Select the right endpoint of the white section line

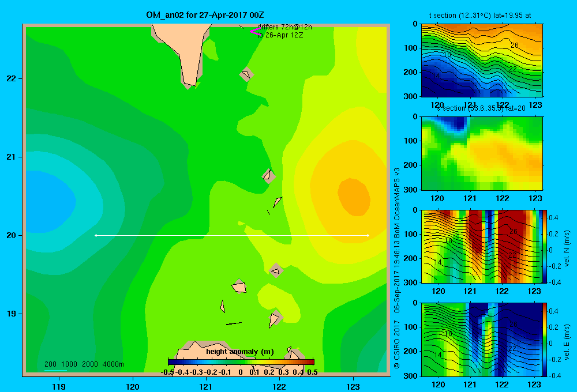[368, 235]
